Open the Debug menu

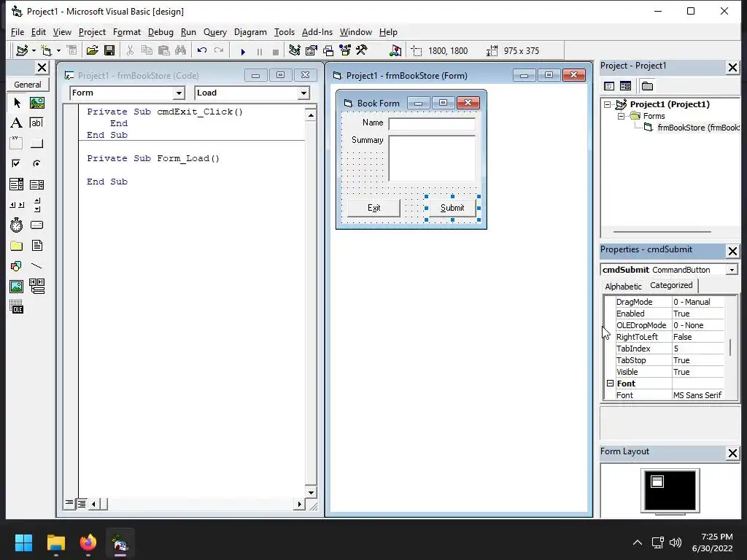point(160,32)
